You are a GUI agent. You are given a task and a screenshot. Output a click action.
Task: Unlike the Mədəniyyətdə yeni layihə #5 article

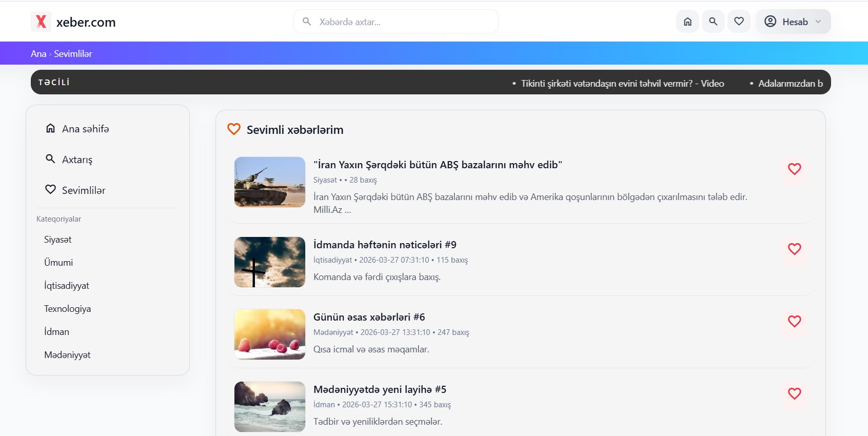[794, 393]
